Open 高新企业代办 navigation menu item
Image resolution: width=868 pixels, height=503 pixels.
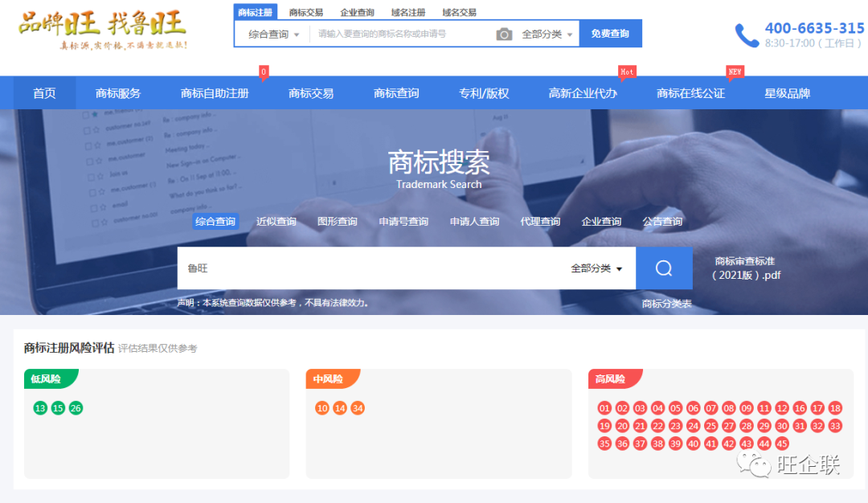coord(583,93)
